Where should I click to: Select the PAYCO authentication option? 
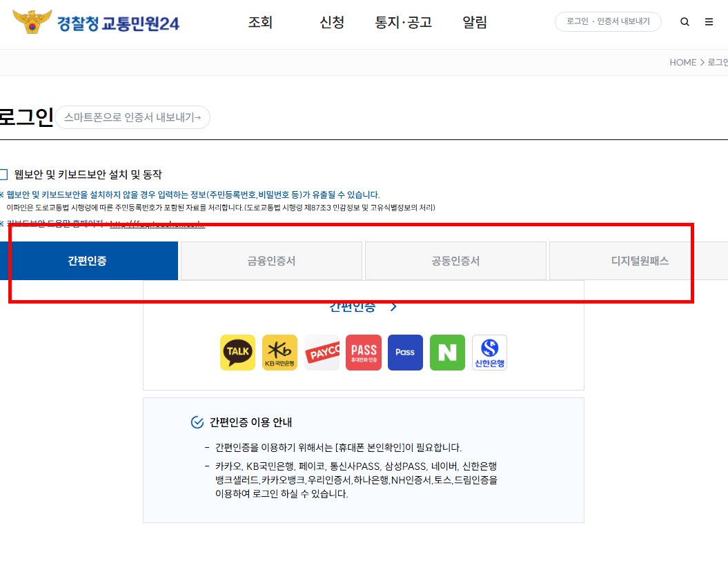point(322,352)
